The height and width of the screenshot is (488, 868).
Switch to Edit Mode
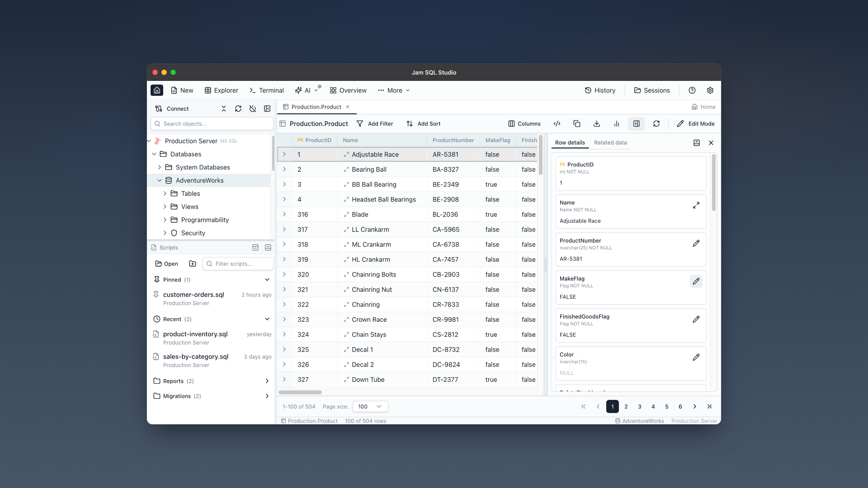(x=696, y=123)
